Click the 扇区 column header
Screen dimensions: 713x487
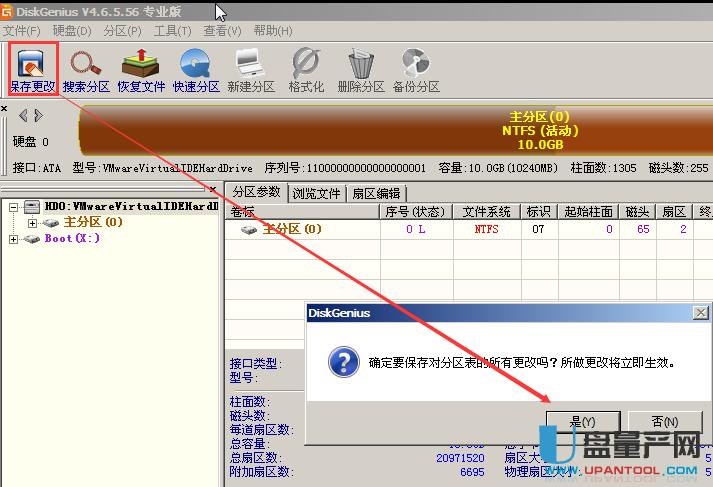pos(674,211)
